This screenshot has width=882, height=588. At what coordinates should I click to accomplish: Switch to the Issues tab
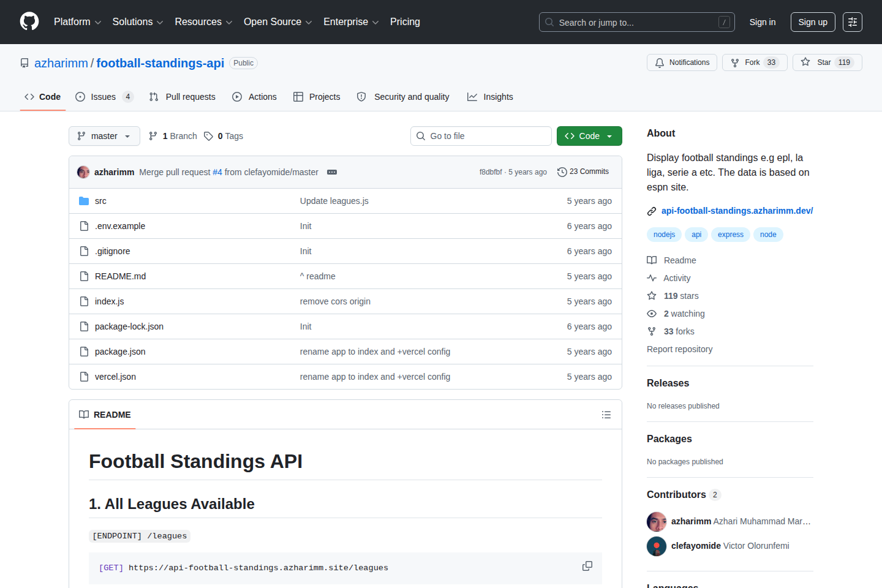(x=104, y=97)
